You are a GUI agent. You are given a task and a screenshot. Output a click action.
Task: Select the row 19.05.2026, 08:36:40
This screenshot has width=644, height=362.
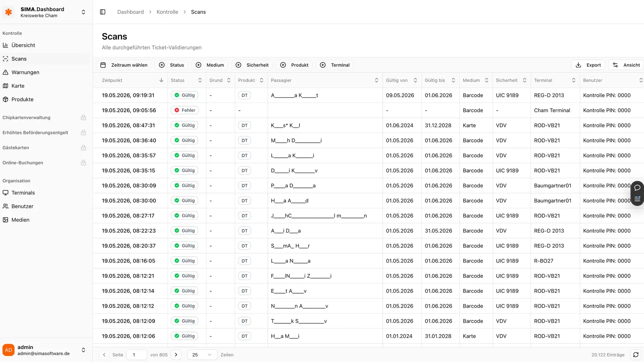(x=368, y=140)
